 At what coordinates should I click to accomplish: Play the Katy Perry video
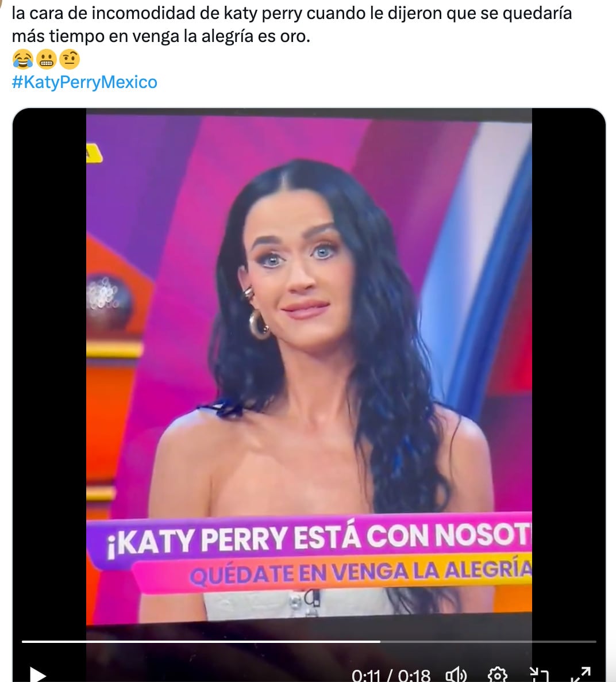tap(37, 675)
